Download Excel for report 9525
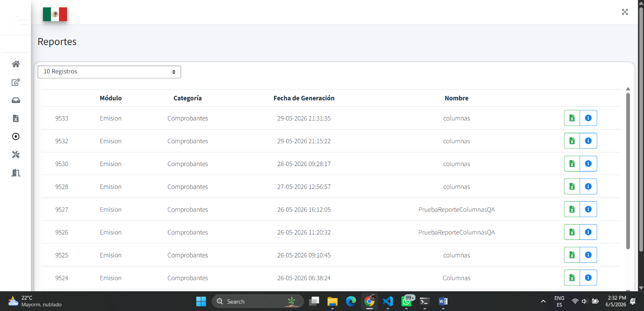 coord(572,255)
